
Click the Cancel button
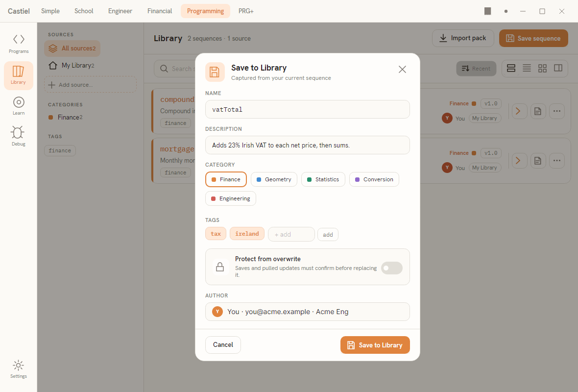(223, 345)
